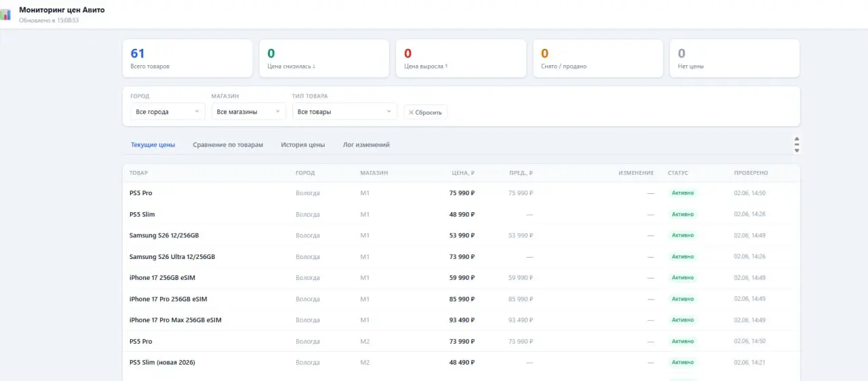Select the iPhone 17 Pro Max 256GB eSIM name
Viewport: 868px width, 381px height.
pos(176,320)
